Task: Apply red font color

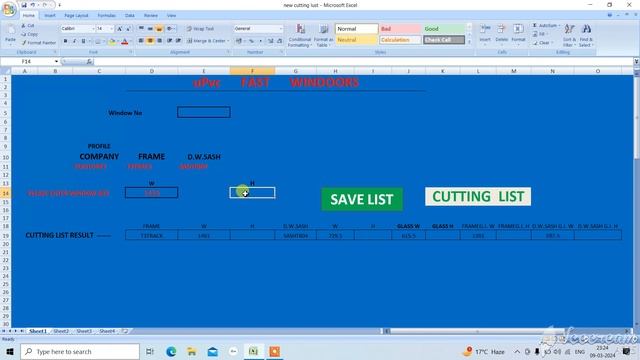Action: 125,41
